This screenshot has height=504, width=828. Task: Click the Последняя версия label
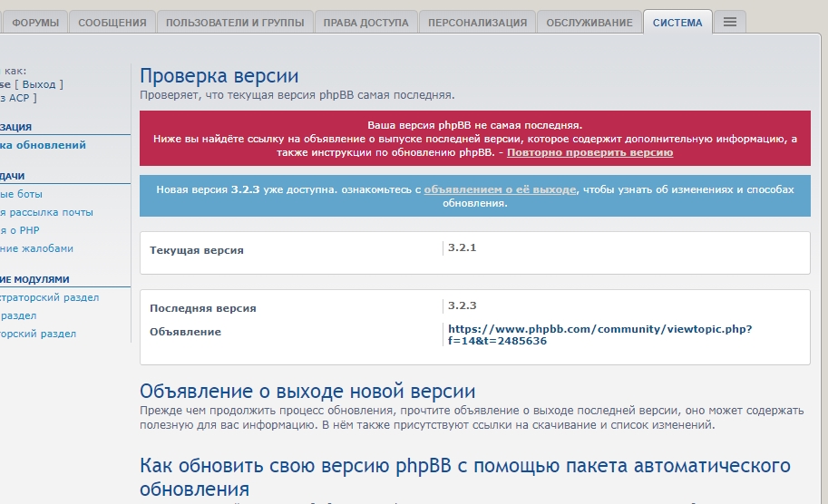coord(203,308)
